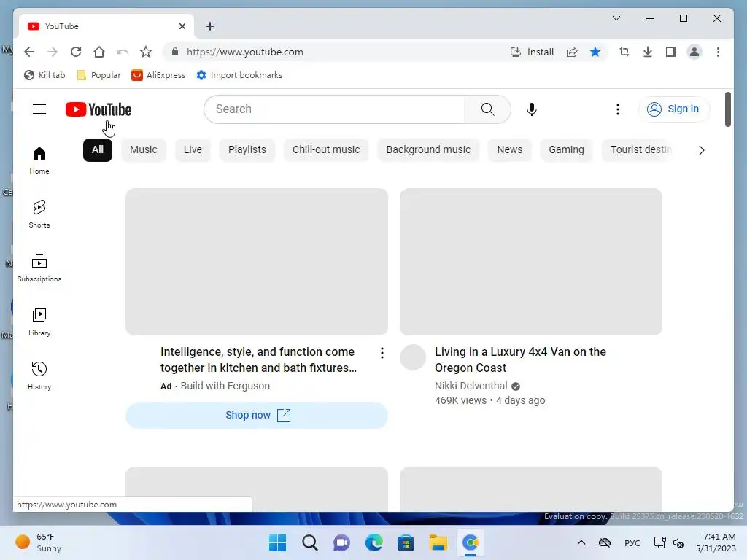Open History in the sidebar
The width and height of the screenshot is (747, 560).
[39, 376]
